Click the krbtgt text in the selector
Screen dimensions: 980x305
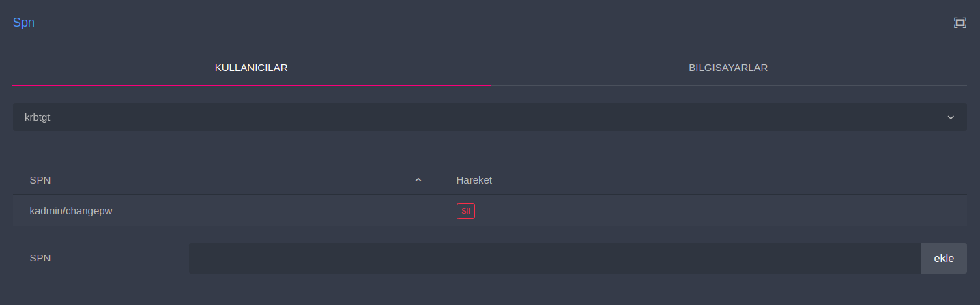tap(38, 117)
